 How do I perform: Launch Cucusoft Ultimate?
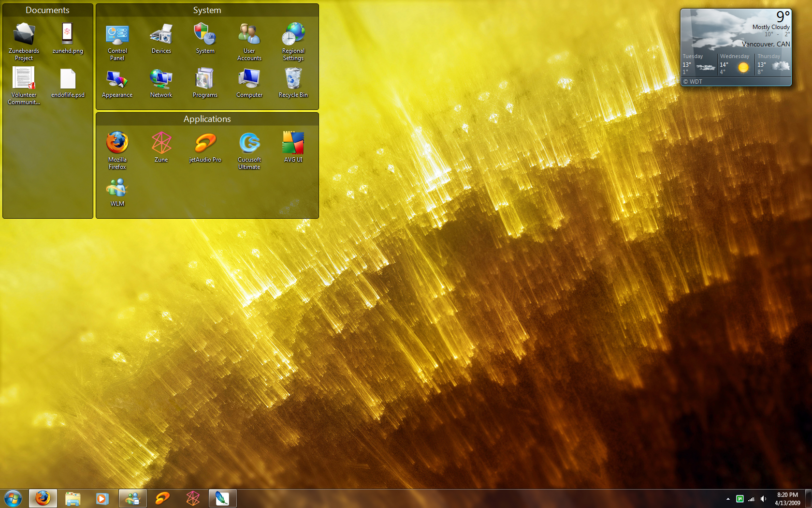click(249, 150)
